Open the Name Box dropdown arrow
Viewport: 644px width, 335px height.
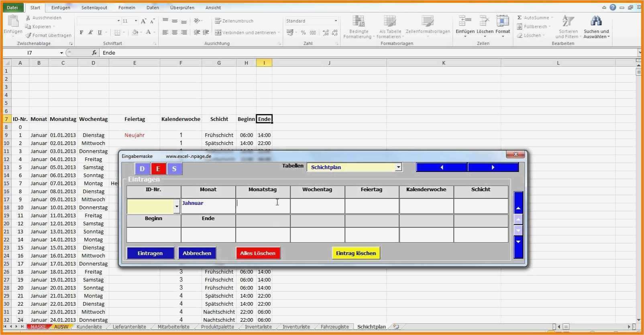pos(61,53)
